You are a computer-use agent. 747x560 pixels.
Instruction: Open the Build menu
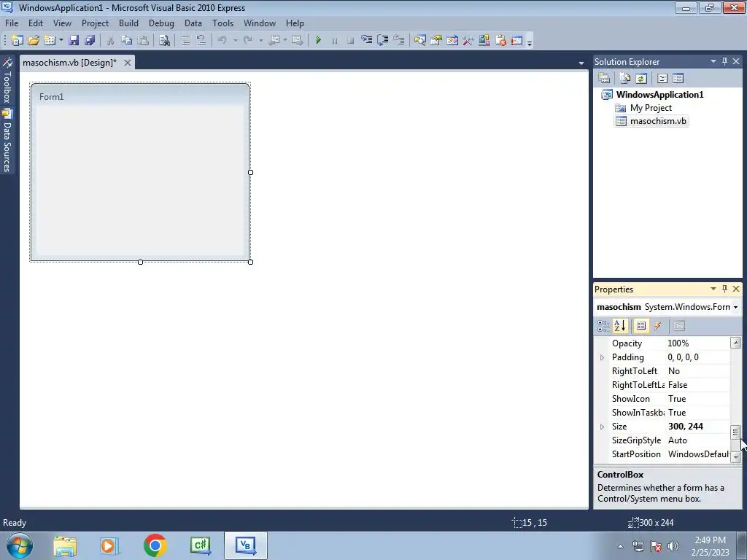pyautogui.click(x=128, y=23)
